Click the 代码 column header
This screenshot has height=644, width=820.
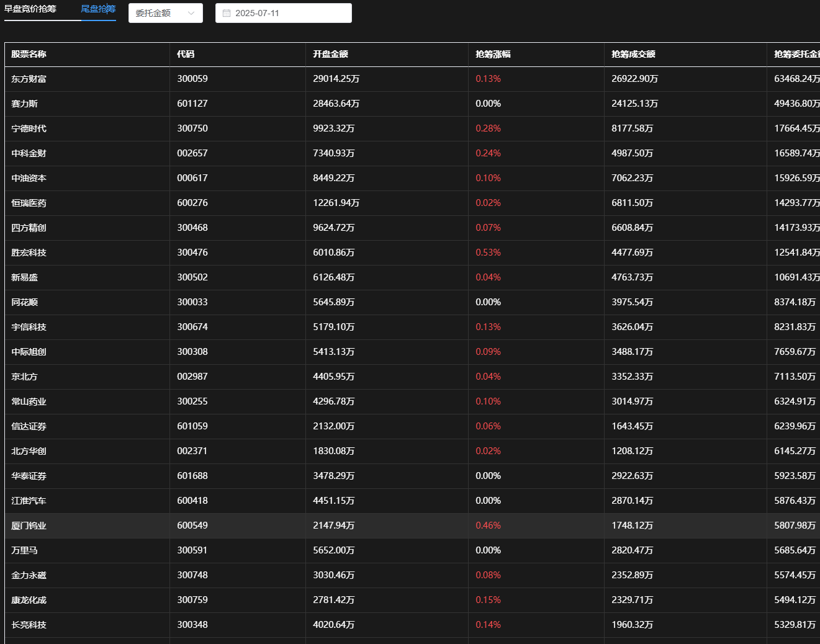click(x=186, y=55)
